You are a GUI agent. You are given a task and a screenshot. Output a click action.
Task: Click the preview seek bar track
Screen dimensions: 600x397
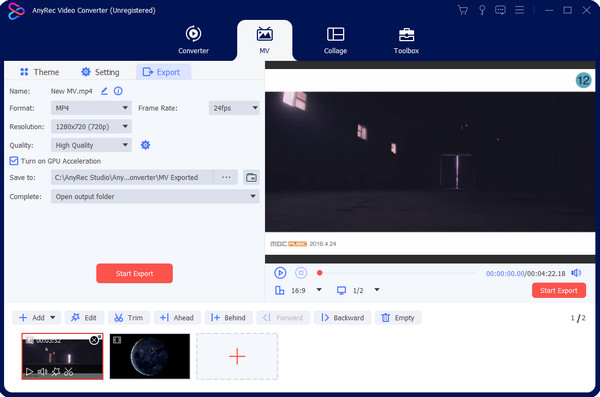point(398,273)
